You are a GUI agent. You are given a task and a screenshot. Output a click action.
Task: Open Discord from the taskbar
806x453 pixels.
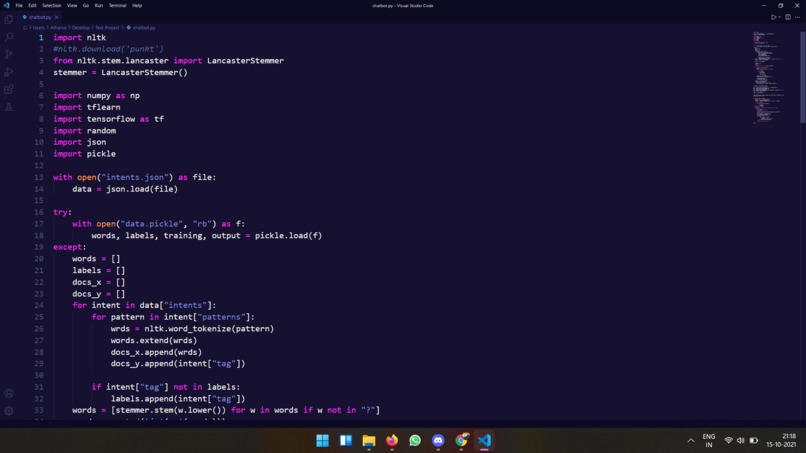[438, 441]
